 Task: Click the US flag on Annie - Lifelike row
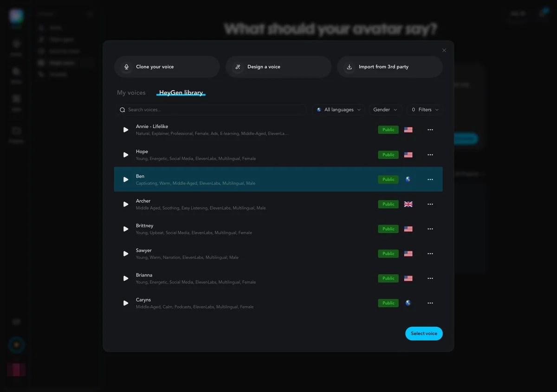pyautogui.click(x=408, y=130)
